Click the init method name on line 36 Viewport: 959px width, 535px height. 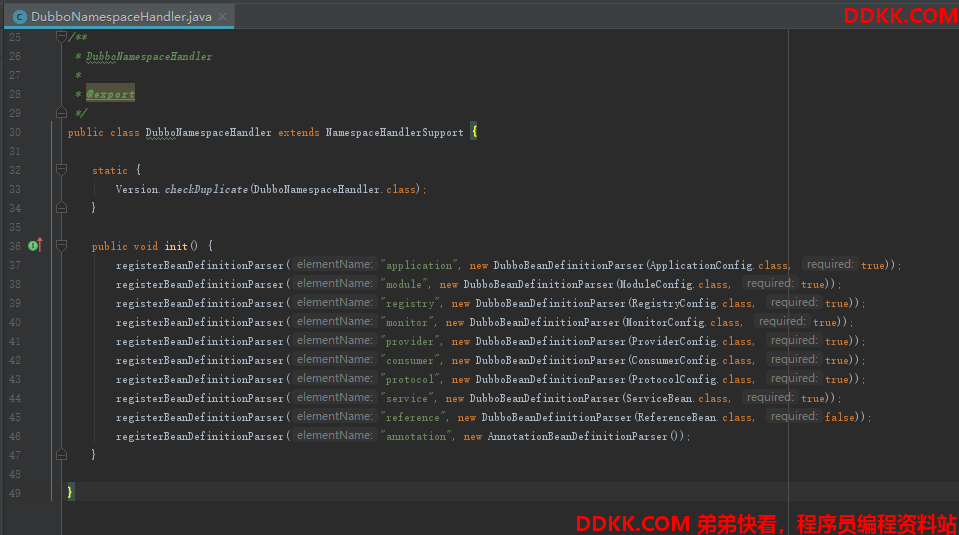click(x=176, y=246)
